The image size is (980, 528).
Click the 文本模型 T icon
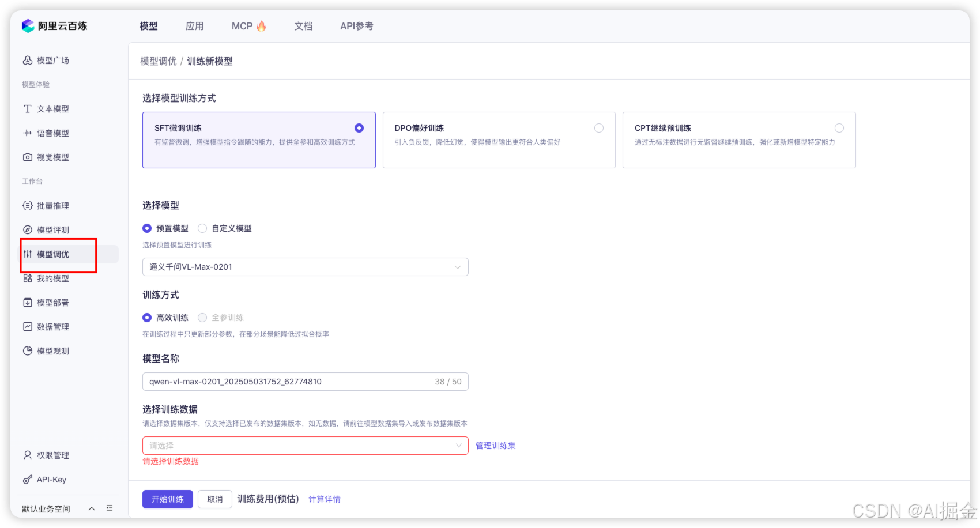(28, 109)
